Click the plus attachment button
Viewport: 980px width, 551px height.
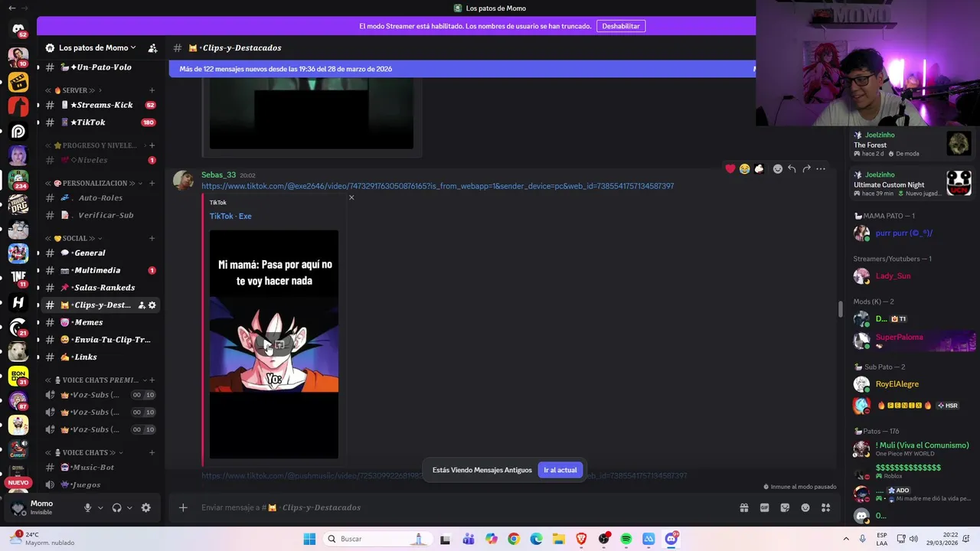[183, 507]
